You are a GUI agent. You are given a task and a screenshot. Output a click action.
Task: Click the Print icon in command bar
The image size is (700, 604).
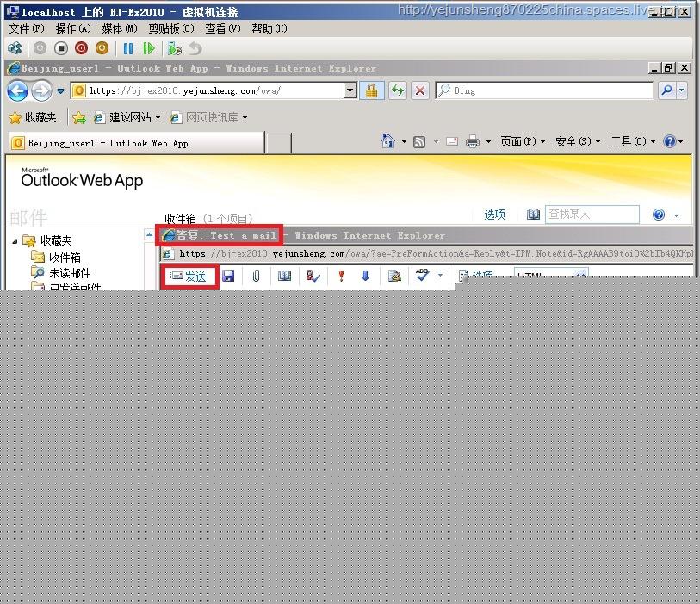[x=473, y=142]
